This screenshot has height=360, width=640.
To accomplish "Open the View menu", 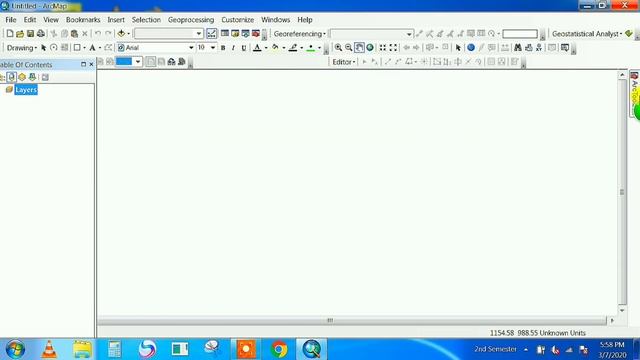I will pos(51,20).
